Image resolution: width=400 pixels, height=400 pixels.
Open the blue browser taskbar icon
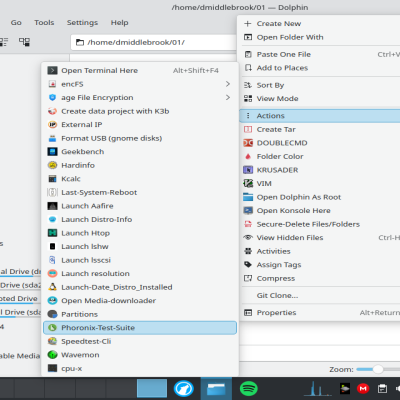click(183, 389)
